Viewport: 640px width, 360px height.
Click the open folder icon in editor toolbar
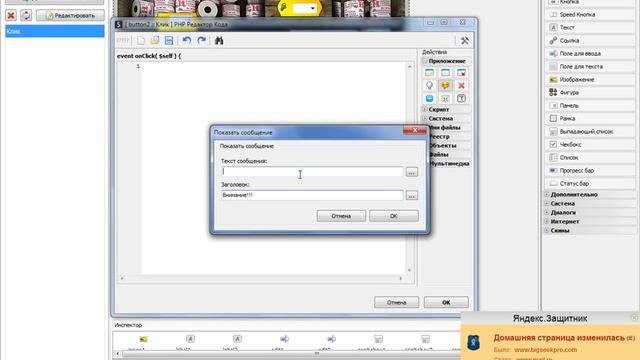pos(155,40)
